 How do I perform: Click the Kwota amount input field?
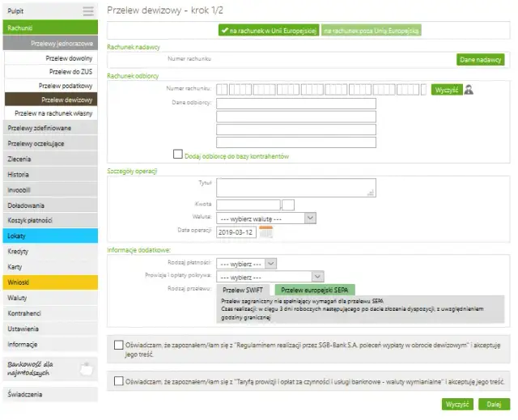(x=247, y=205)
